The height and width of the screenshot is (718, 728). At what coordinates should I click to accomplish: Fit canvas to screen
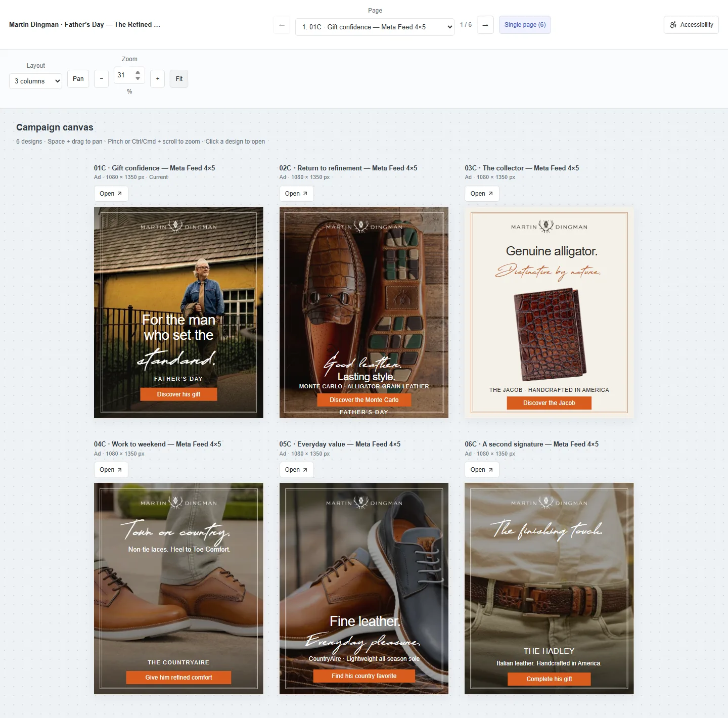point(179,79)
